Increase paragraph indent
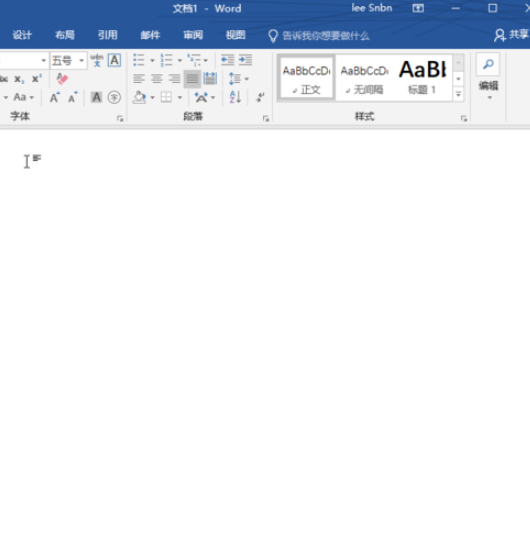The image size is (530, 541). (245, 60)
